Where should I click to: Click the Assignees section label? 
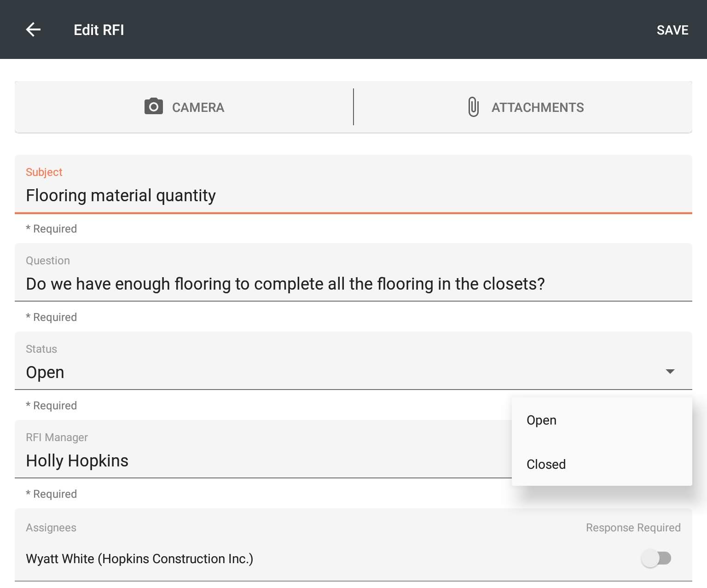51,528
